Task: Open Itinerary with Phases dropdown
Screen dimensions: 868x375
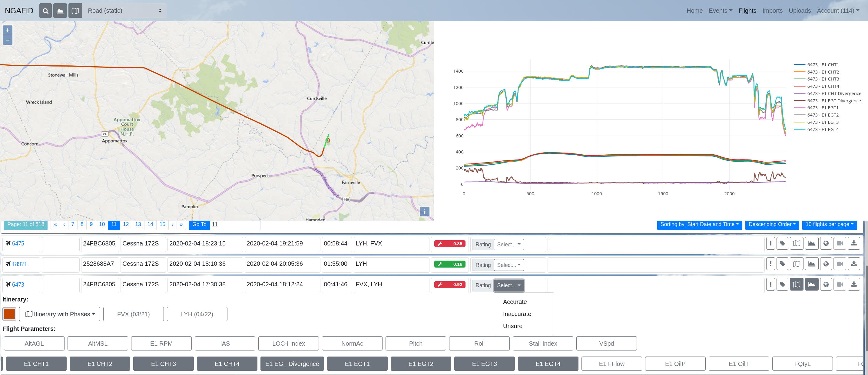Action: 60,314
